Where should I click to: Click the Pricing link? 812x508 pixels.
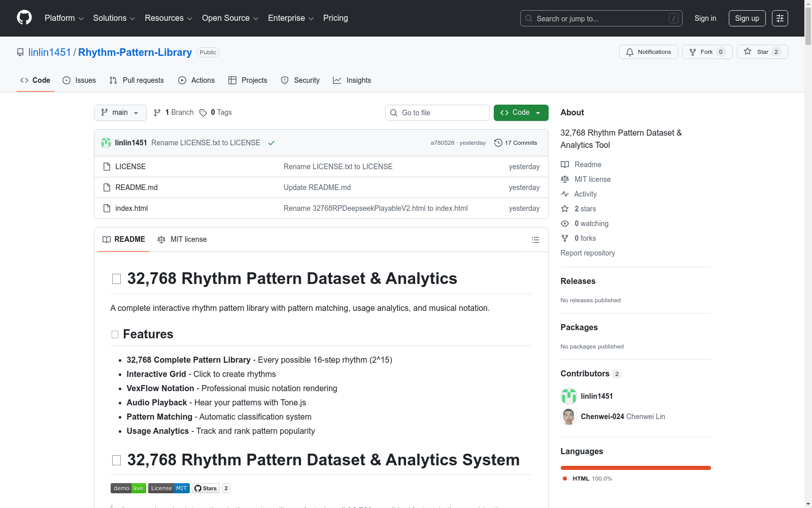coord(335,18)
